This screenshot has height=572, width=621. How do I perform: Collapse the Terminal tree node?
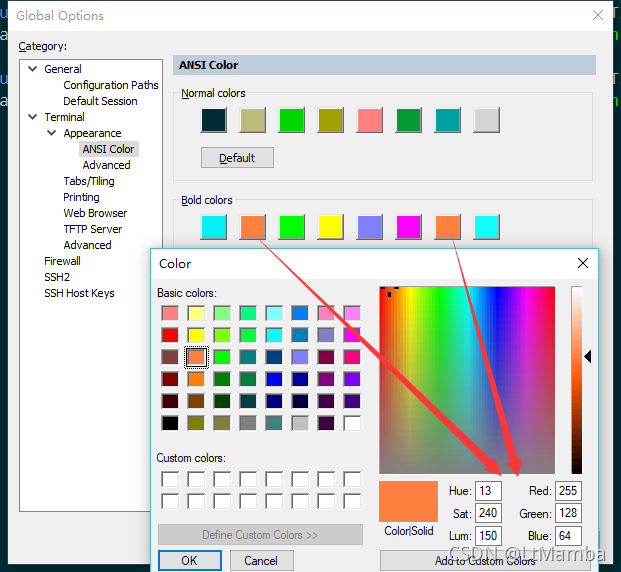point(33,117)
